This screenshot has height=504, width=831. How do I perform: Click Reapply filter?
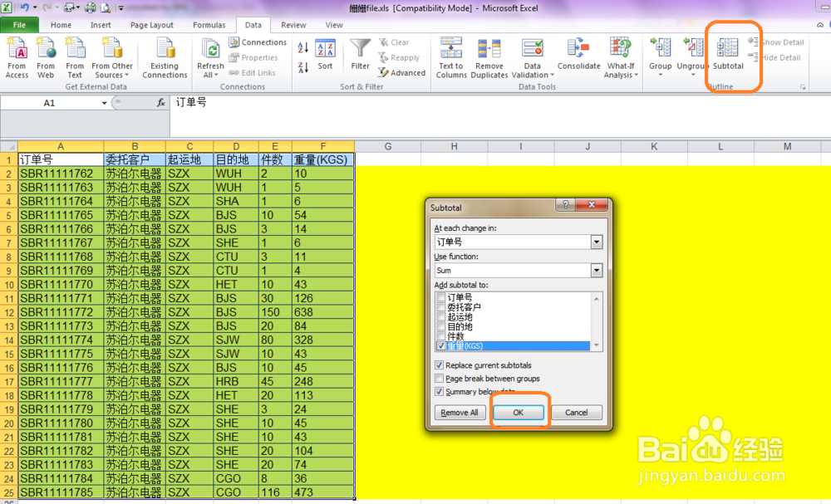pos(399,57)
